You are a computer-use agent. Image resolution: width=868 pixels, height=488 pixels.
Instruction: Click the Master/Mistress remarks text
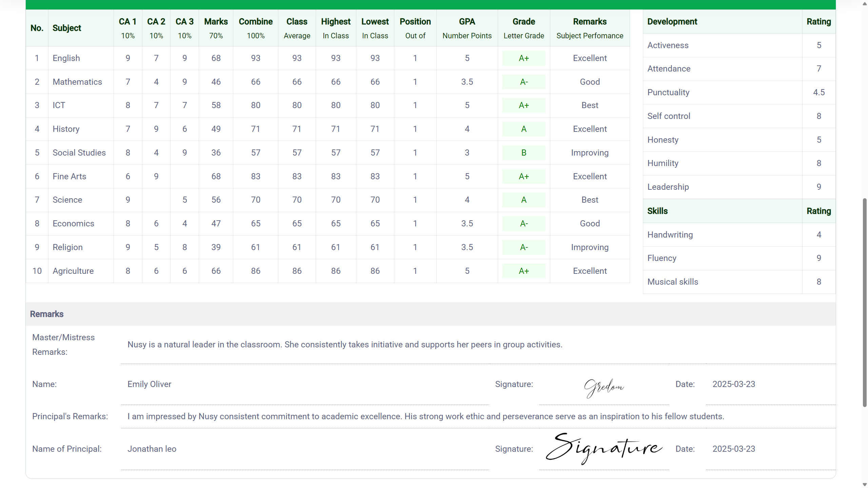pos(344,345)
